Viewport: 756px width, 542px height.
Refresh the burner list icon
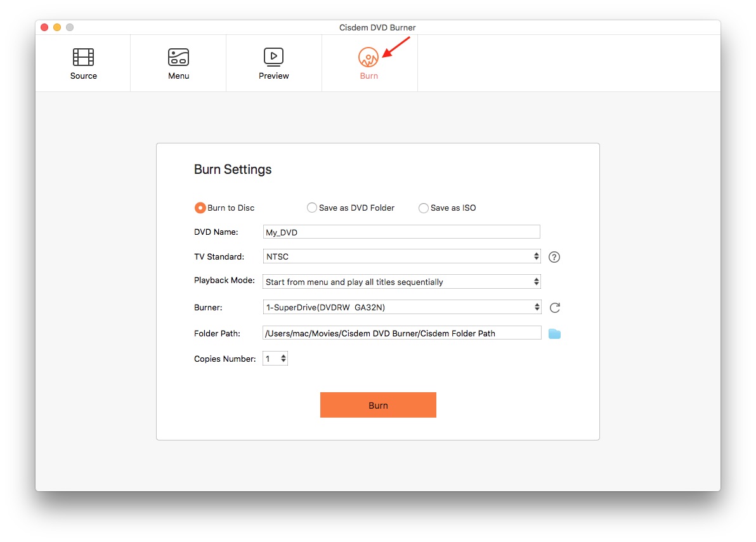554,308
